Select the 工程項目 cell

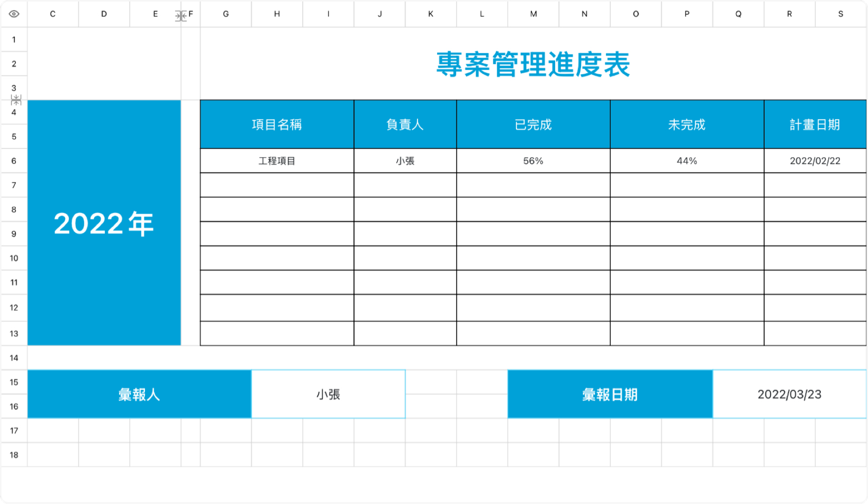[x=277, y=161]
